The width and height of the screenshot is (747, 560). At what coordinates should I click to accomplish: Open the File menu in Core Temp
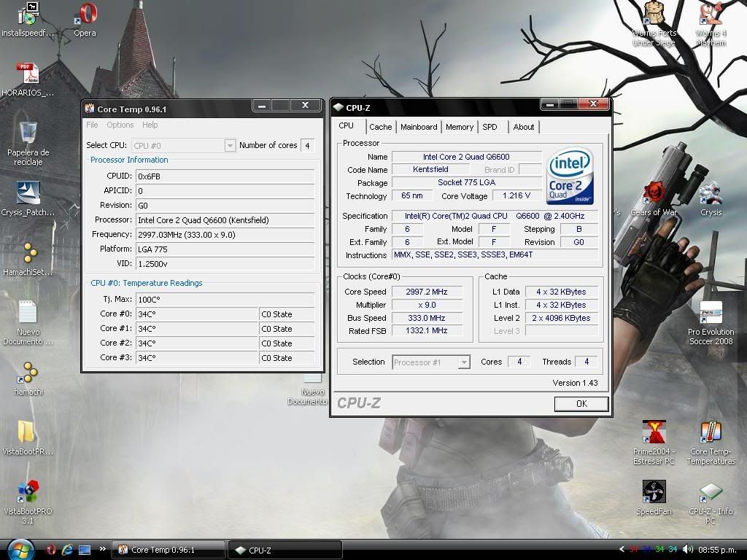[92, 125]
